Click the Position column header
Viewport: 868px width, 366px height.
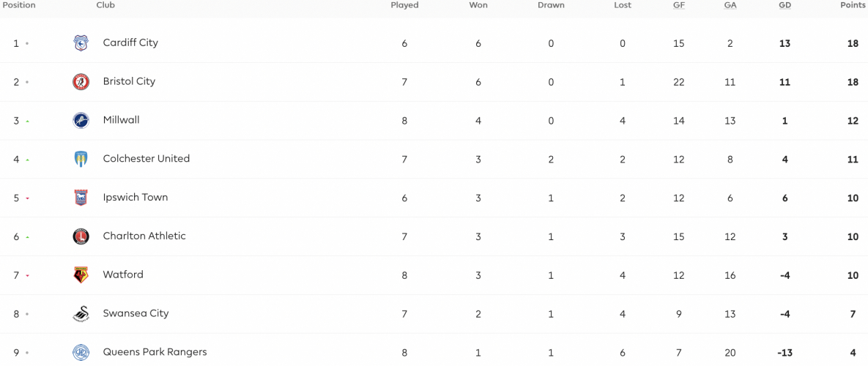pyautogui.click(x=19, y=6)
